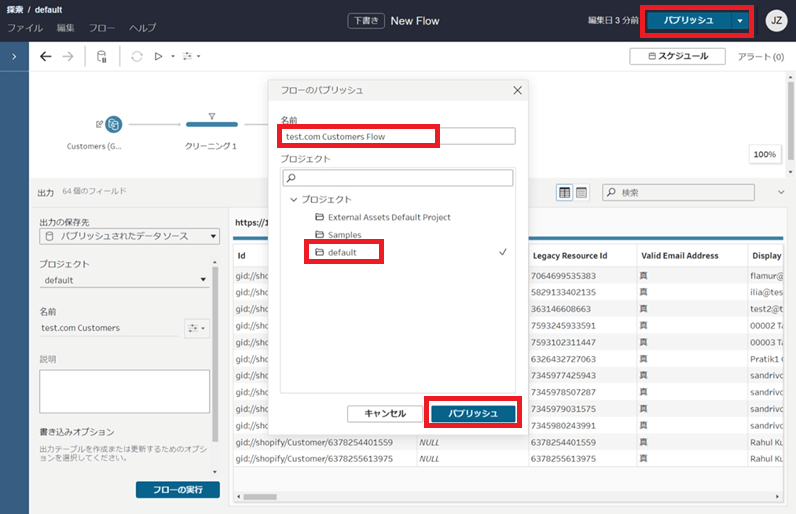796x514 pixels.
Task: Click the クリーニング 1 step
Action: 211,124
